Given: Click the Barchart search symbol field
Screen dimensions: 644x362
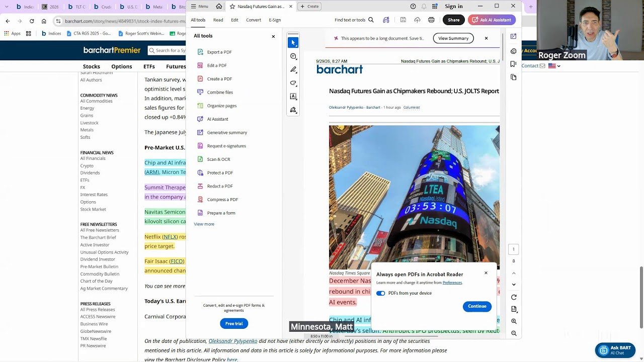Looking at the screenshot, I should tap(167, 50).
